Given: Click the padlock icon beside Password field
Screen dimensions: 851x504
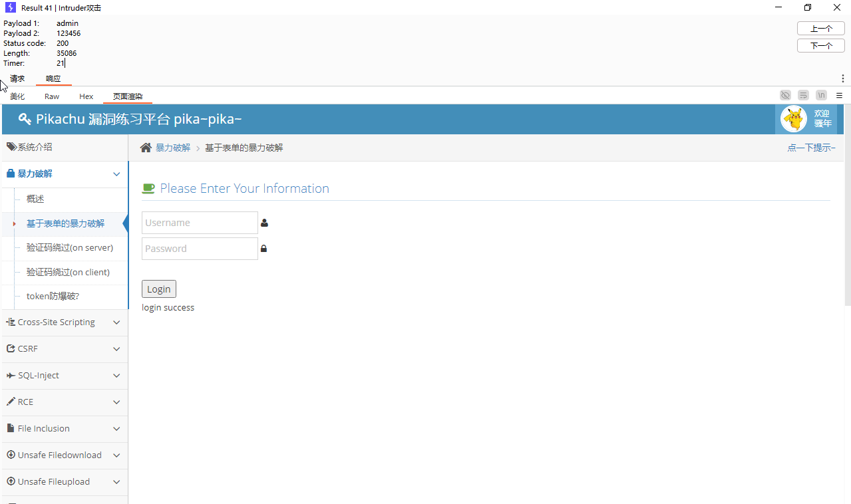Looking at the screenshot, I should pos(263,249).
